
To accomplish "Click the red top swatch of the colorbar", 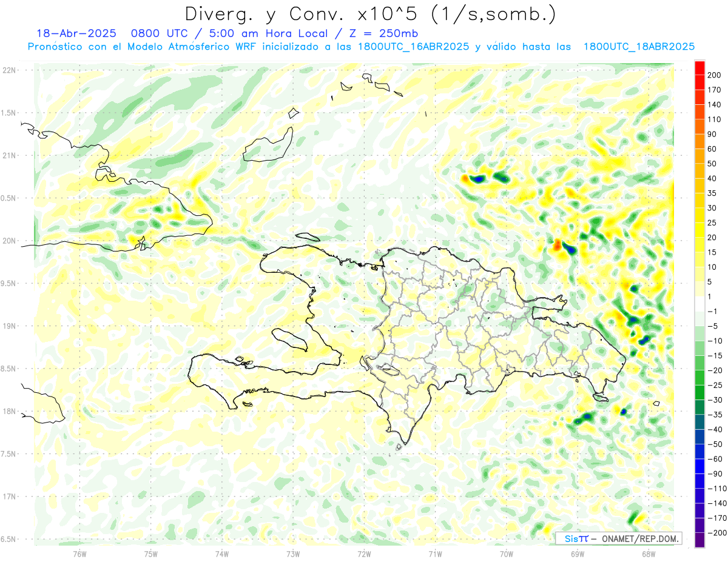I will [x=699, y=68].
